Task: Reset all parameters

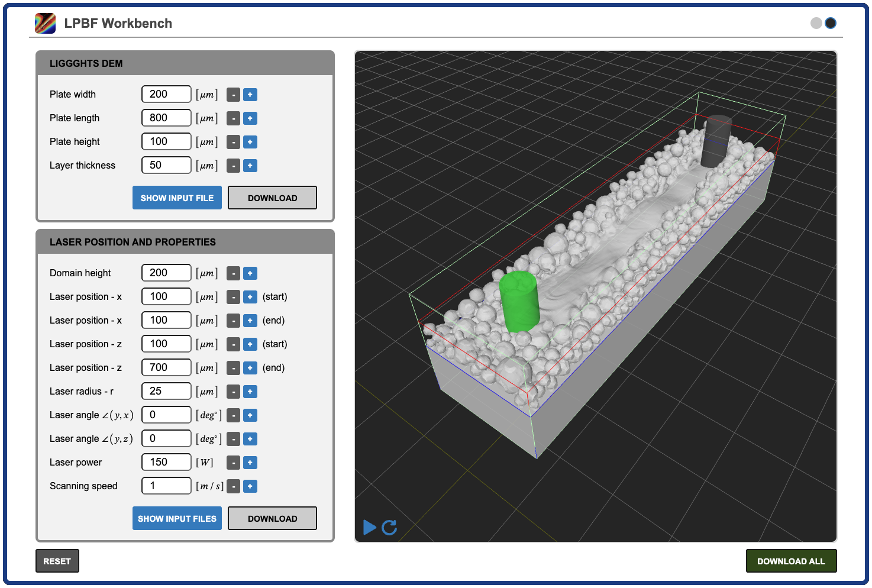Action: click(x=57, y=561)
